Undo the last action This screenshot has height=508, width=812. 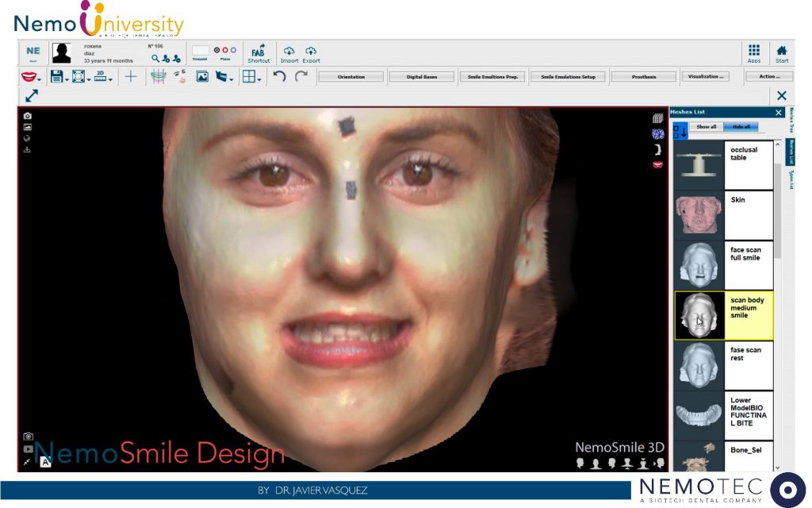(x=280, y=77)
